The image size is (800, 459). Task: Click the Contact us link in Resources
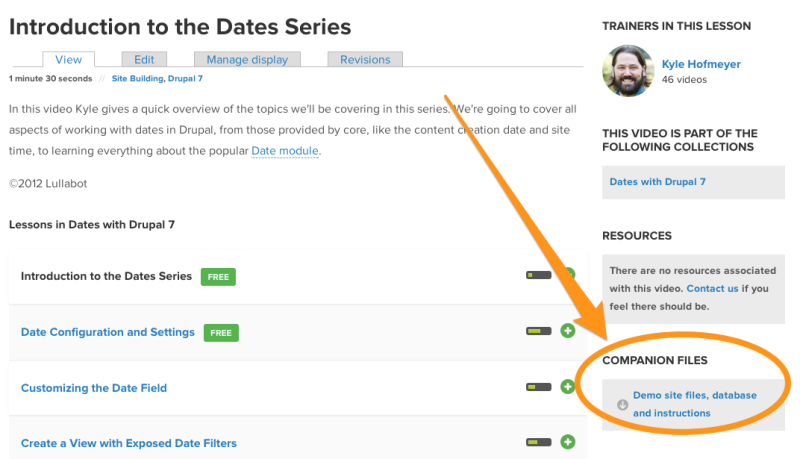[712, 289]
